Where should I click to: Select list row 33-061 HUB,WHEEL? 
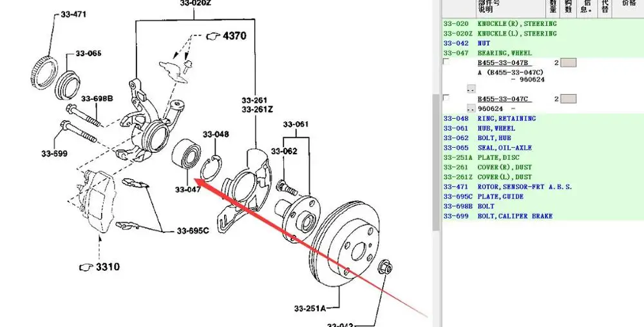tap(542, 128)
